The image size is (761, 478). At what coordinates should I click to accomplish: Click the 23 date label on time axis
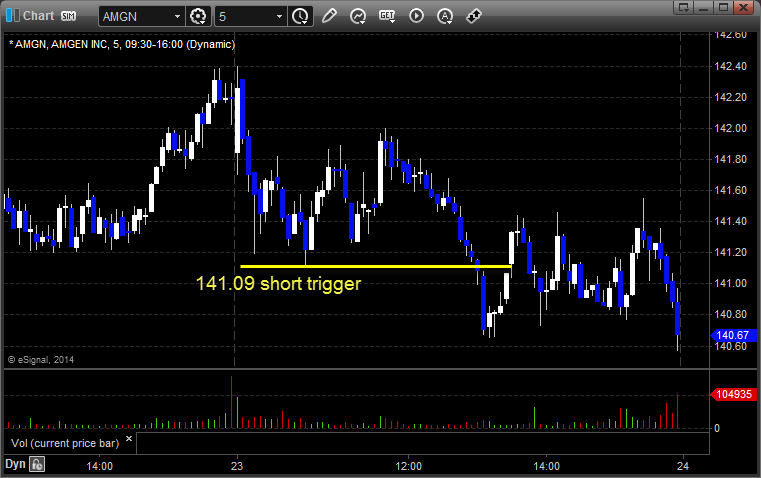tap(237, 466)
